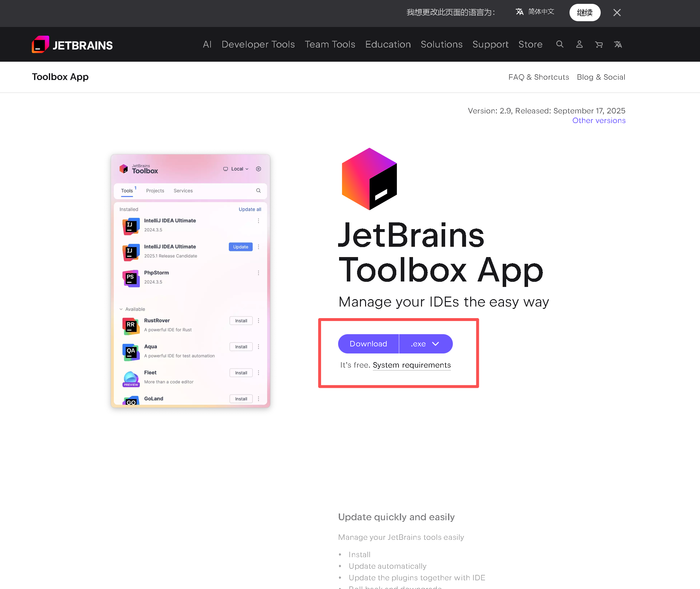Open the Developer Tools menu

point(258,44)
